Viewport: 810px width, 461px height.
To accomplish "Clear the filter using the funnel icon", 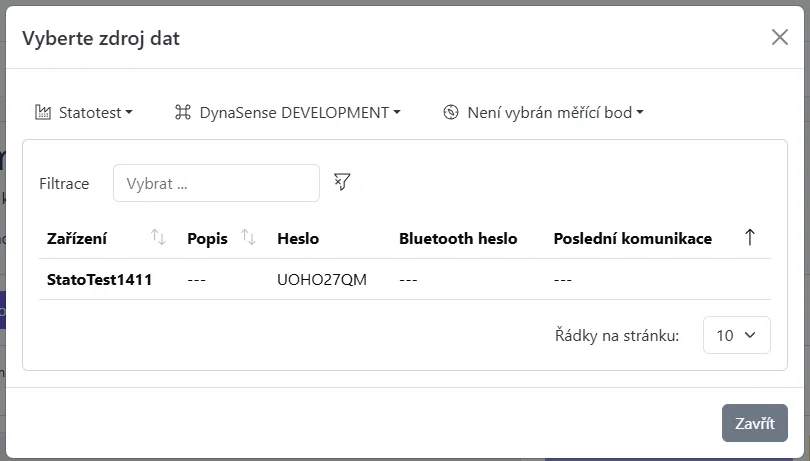I will tap(342, 182).
